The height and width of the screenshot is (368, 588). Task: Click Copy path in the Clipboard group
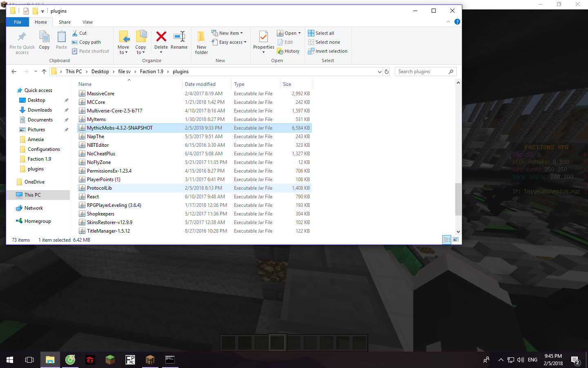86,42
